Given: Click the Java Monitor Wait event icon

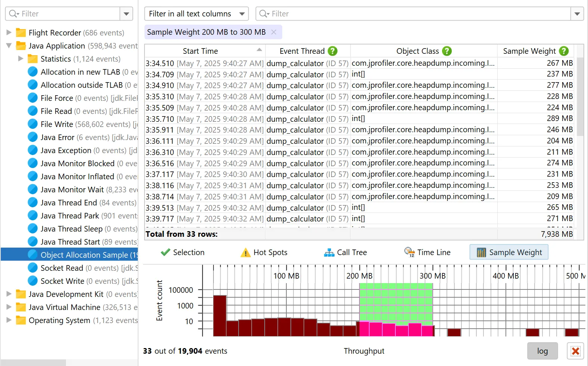Looking at the screenshot, I should tap(33, 189).
